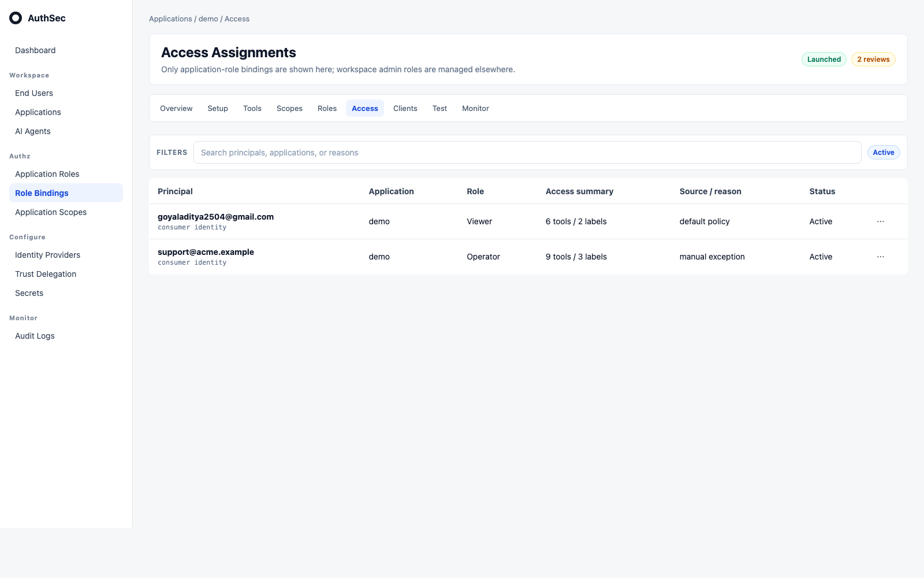This screenshot has height=578, width=924.
Task: Click the search principals input field
Action: pos(527,153)
